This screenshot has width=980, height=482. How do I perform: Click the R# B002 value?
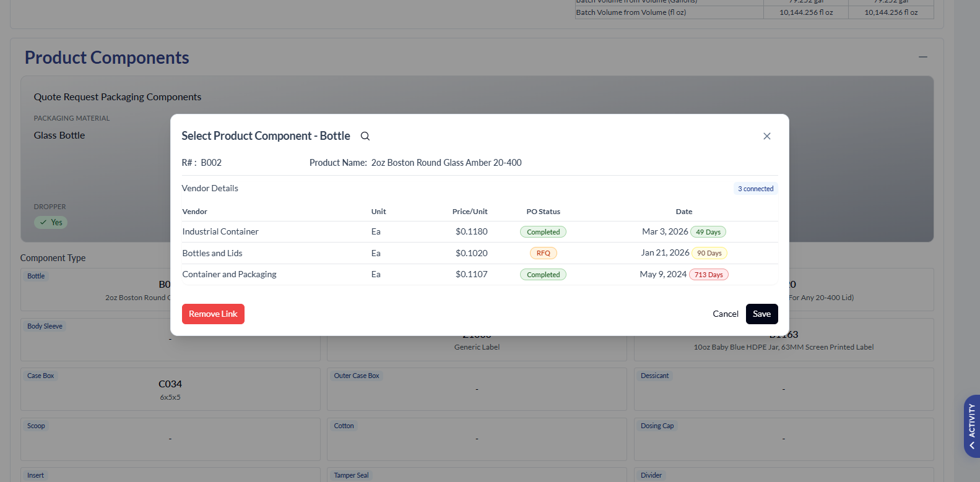(x=211, y=163)
